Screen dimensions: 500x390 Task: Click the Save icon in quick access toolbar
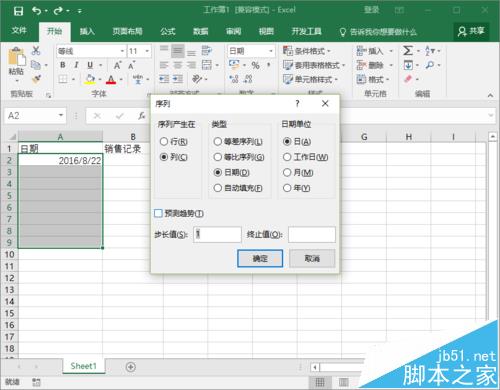(x=18, y=11)
